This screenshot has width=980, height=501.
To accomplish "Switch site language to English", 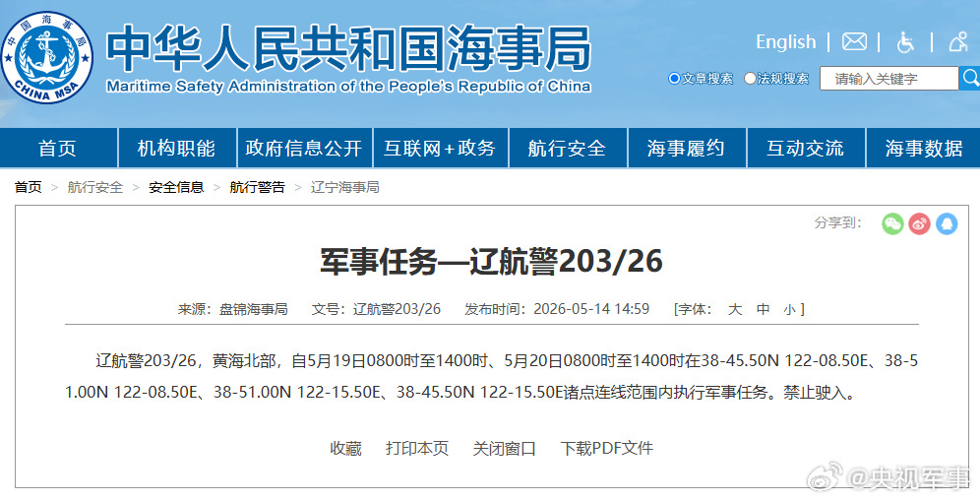I will coord(785,42).
